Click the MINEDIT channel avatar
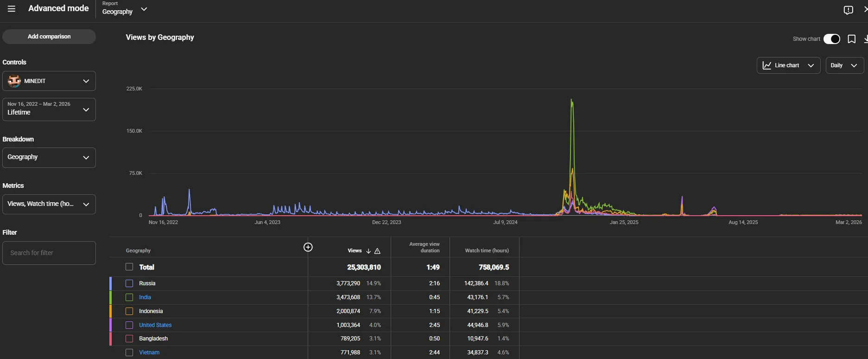868x359 pixels. 14,81
